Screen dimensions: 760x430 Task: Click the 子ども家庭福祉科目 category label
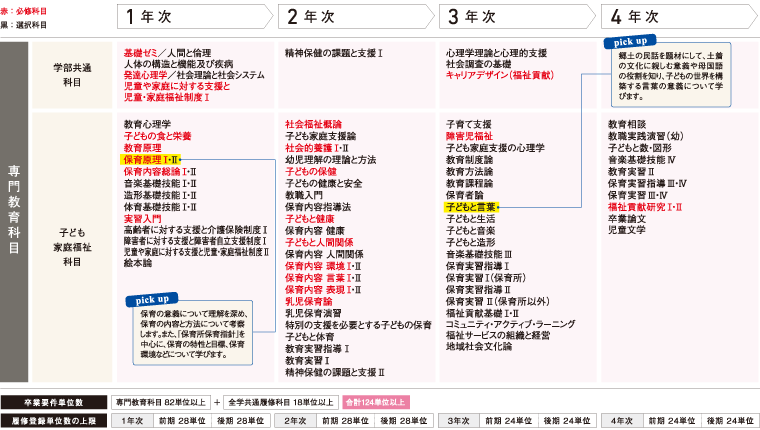click(72, 247)
